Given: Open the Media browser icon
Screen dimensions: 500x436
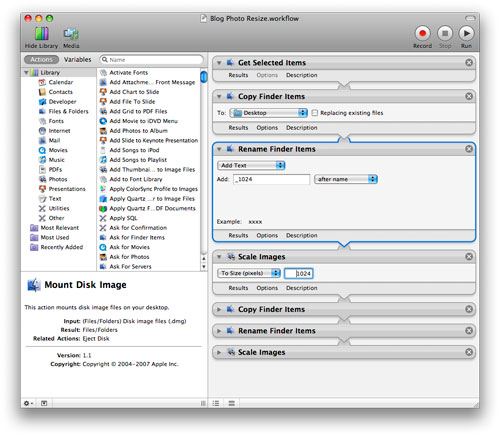Looking at the screenshot, I should coord(71,33).
